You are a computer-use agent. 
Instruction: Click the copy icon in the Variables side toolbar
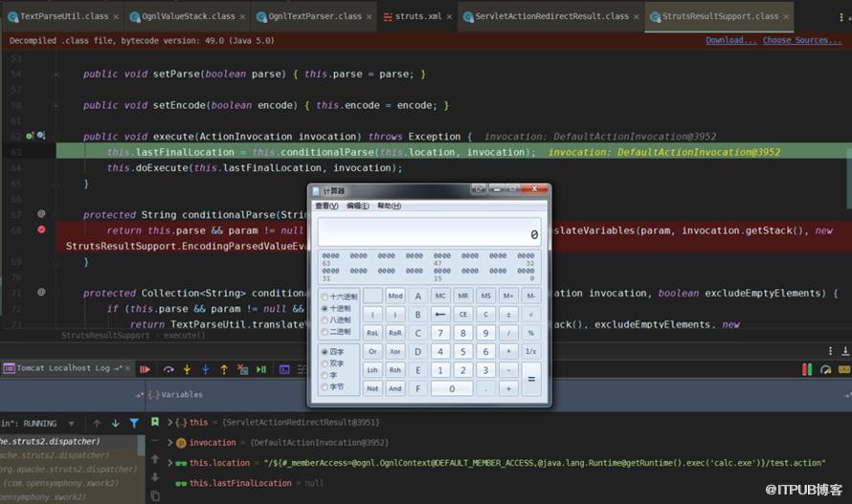pyautogui.click(x=155, y=495)
